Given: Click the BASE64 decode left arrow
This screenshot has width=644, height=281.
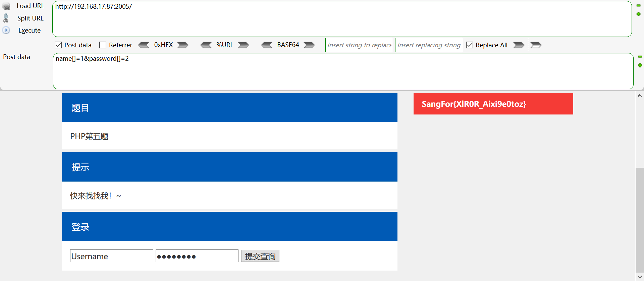Looking at the screenshot, I should [267, 45].
